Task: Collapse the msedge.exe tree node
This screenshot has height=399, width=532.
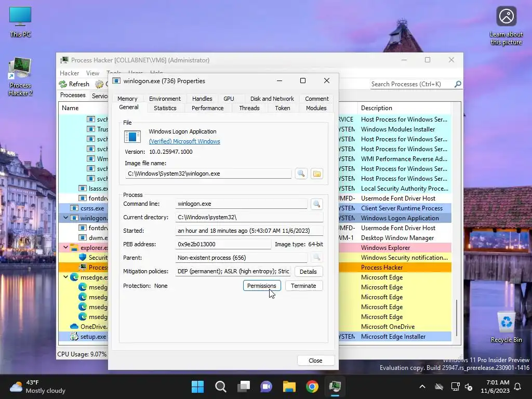Action: point(66,277)
